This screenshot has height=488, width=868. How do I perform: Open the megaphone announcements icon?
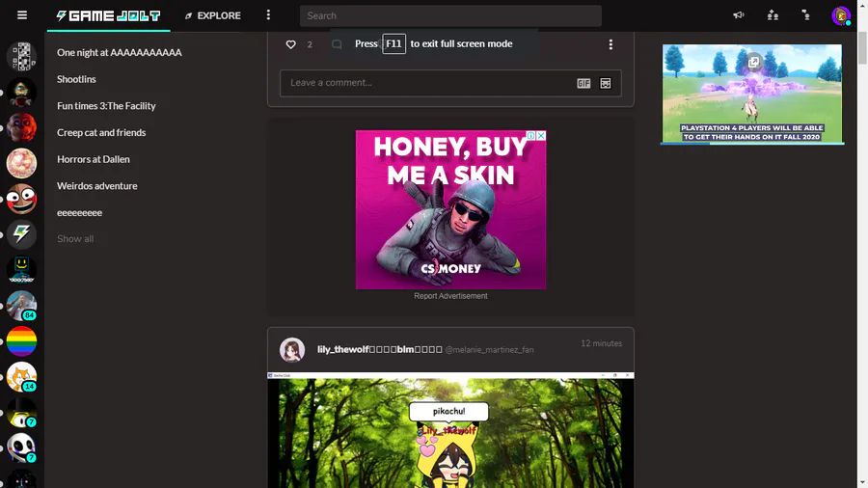pyautogui.click(x=739, y=15)
